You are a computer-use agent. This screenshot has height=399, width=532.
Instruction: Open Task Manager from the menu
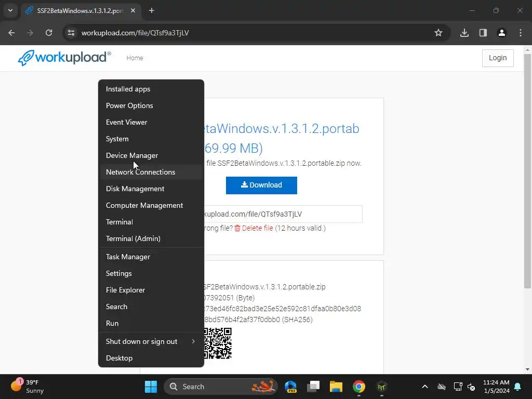coord(151,257)
